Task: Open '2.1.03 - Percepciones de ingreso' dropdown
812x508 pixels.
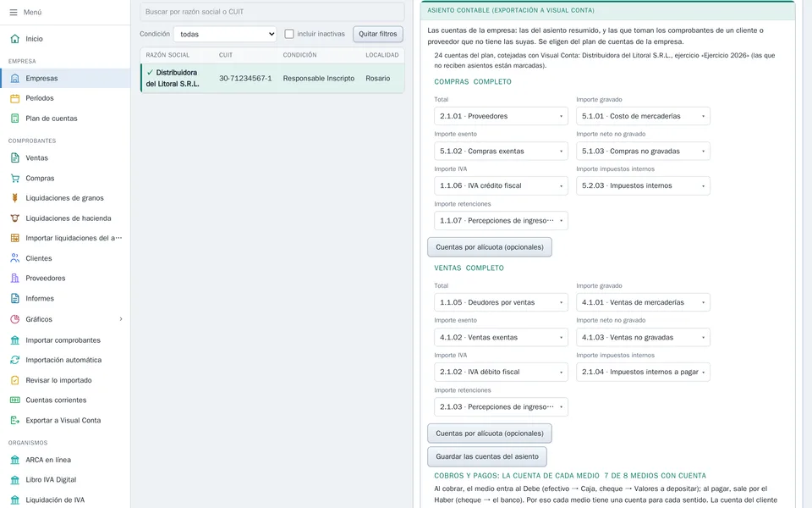Action: 501,406
